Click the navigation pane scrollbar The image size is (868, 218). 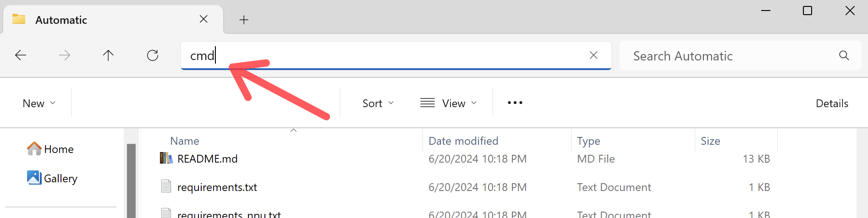coord(131,179)
